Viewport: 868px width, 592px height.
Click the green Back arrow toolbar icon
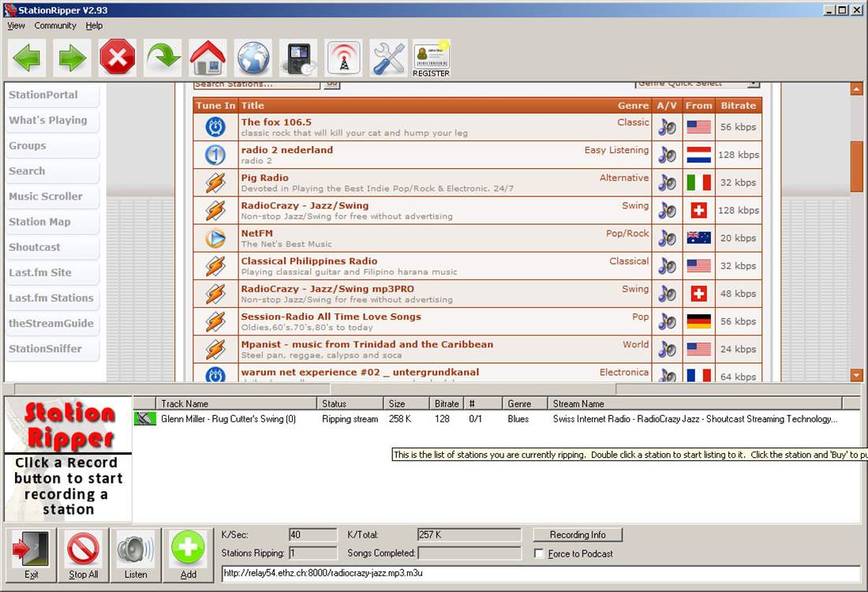point(27,58)
